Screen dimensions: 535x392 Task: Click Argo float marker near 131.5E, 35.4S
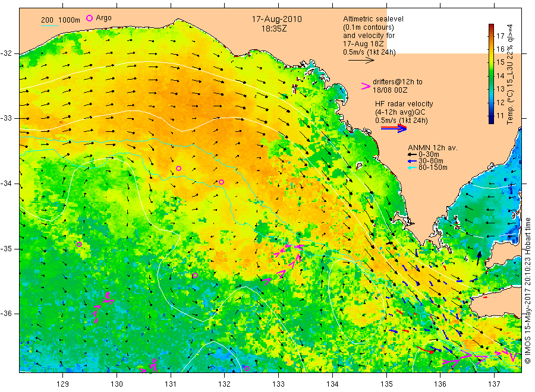pos(195,276)
